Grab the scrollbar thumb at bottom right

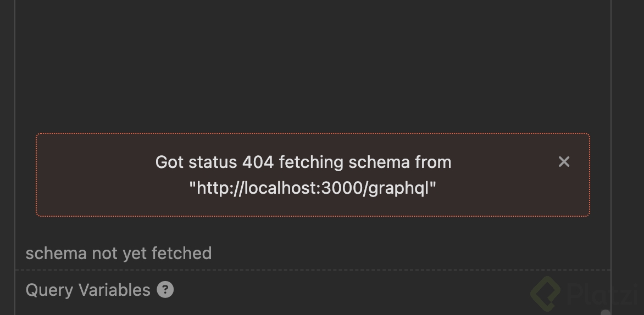(606, 312)
